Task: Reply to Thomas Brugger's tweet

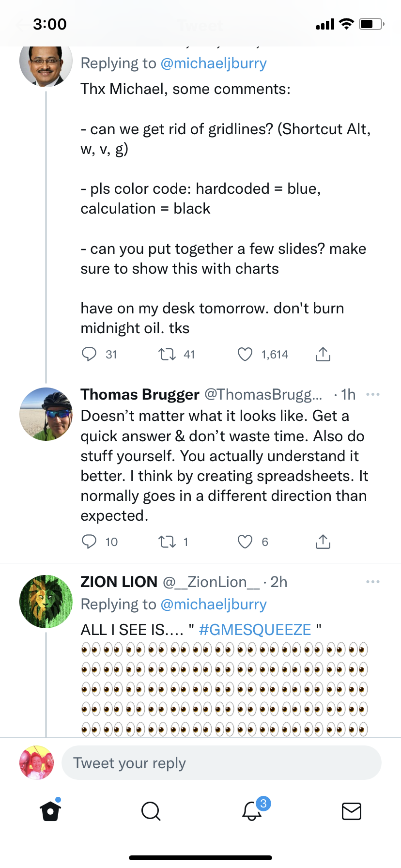Action: 89,542
